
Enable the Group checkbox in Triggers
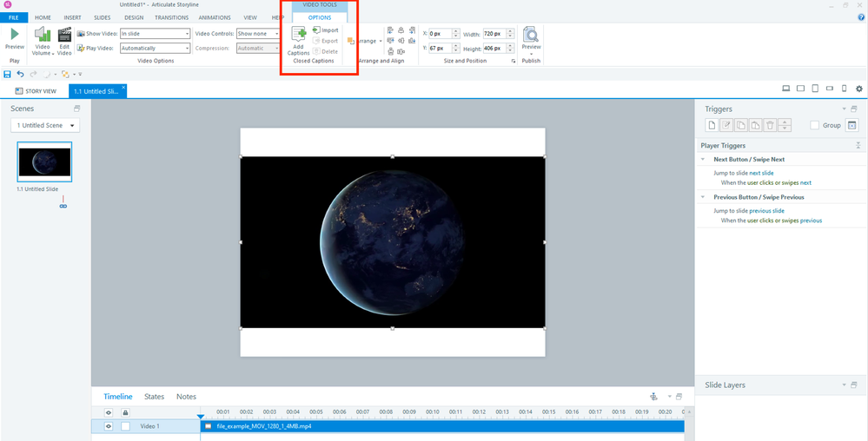tap(814, 126)
